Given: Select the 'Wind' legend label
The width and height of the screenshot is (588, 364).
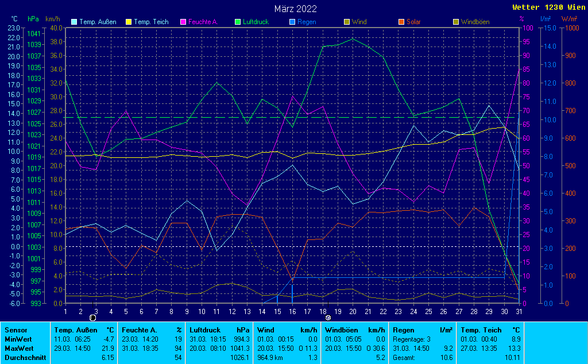Looking at the screenshot, I should (x=359, y=22).
